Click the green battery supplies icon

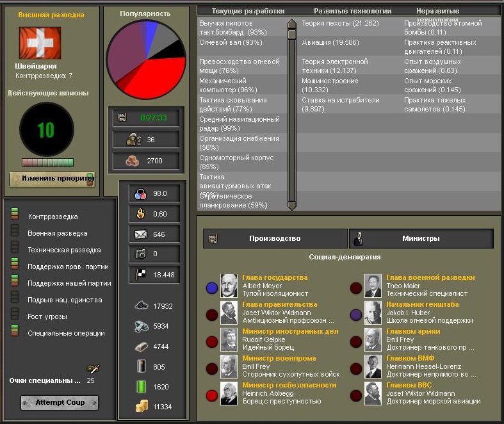tap(142, 387)
